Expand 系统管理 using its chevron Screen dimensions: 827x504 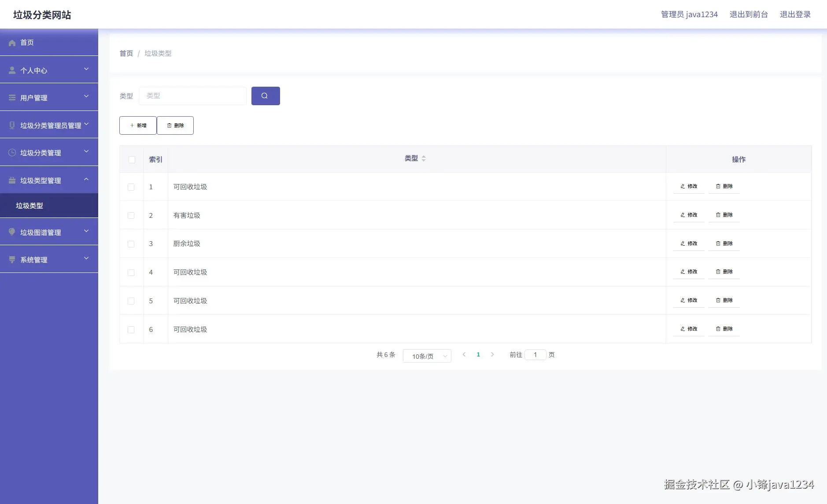pos(86,258)
